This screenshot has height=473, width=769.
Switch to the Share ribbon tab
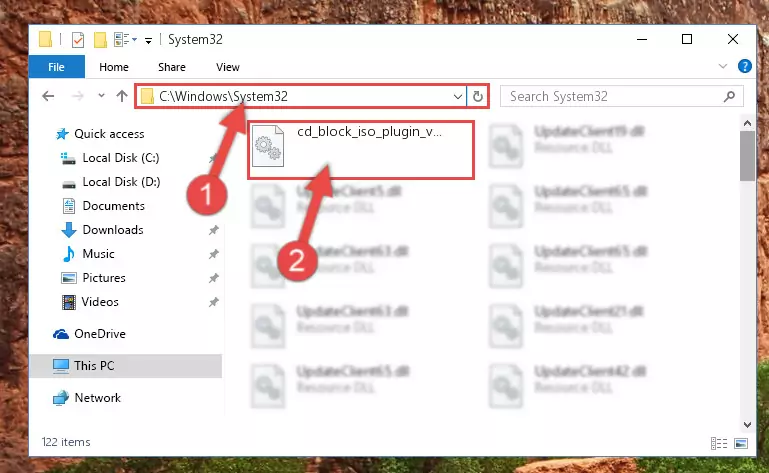[x=172, y=67]
